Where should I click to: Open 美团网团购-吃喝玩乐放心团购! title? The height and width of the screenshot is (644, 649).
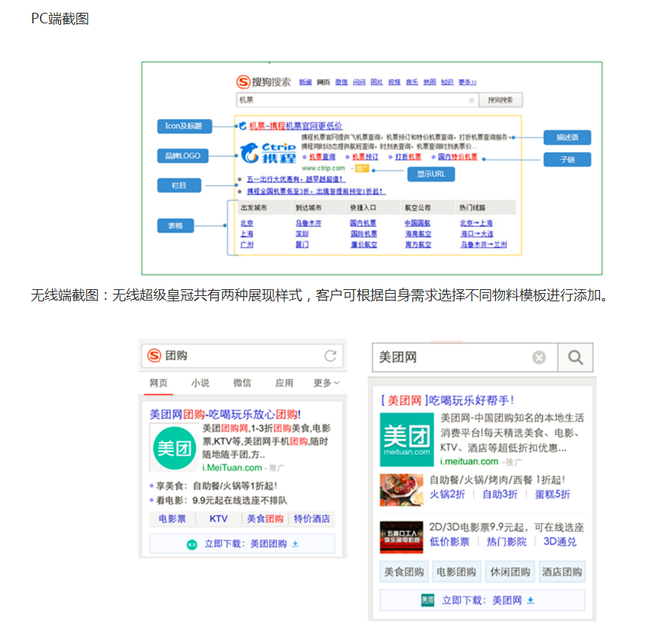[225, 414]
